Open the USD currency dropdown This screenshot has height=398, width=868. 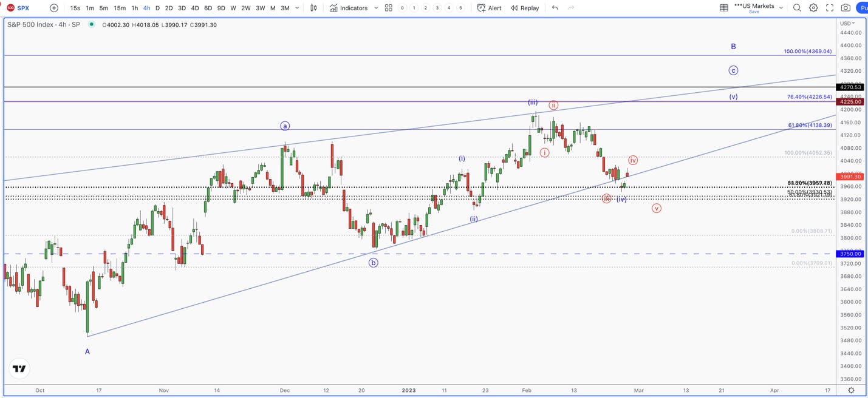(847, 23)
